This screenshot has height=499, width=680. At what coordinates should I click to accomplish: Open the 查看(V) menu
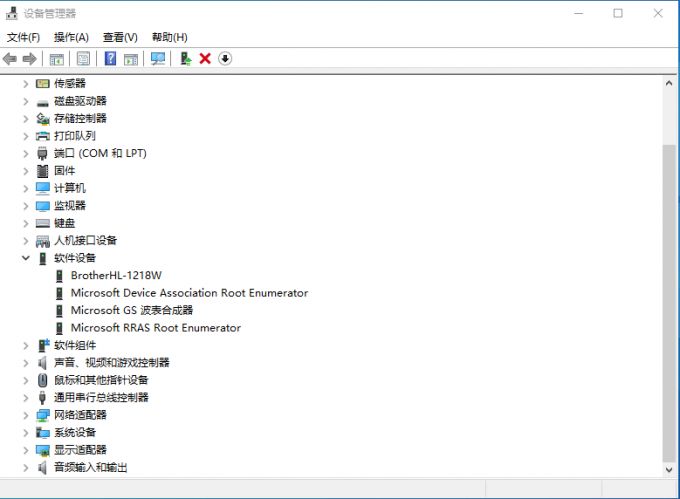pos(120,37)
